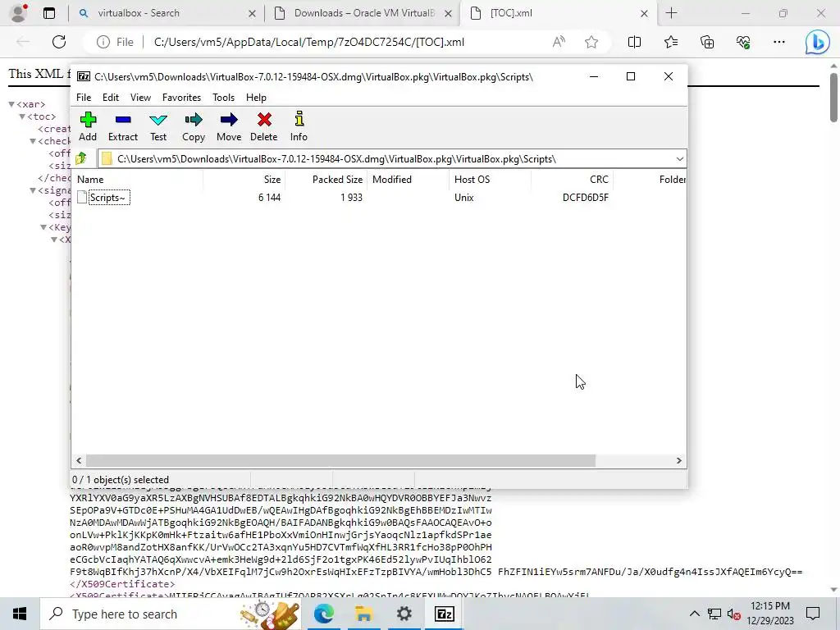Screen dimensions: 840x630
Task: Expand the 7-Zip path dropdown
Action: point(679,159)
